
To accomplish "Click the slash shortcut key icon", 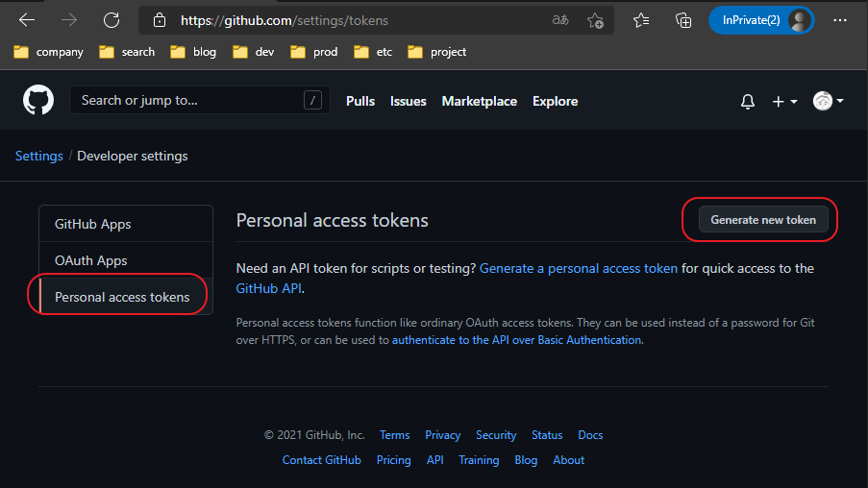I will pyautogui.click(x=312, y=100).
